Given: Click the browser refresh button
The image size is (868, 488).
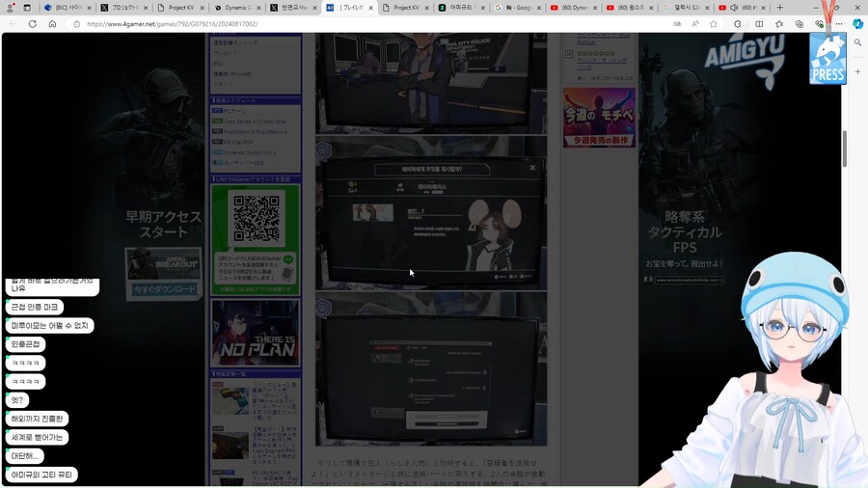Looking at the screenshot, I should coord(32,24).
